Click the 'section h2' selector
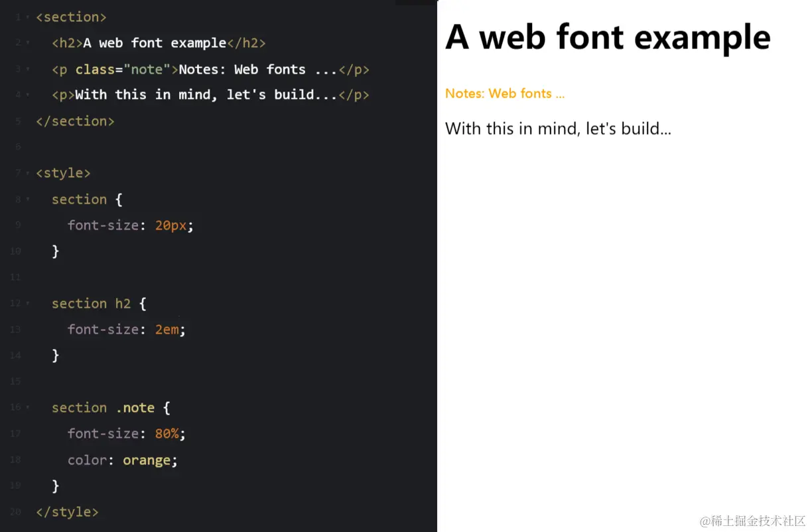 [92, 303]
